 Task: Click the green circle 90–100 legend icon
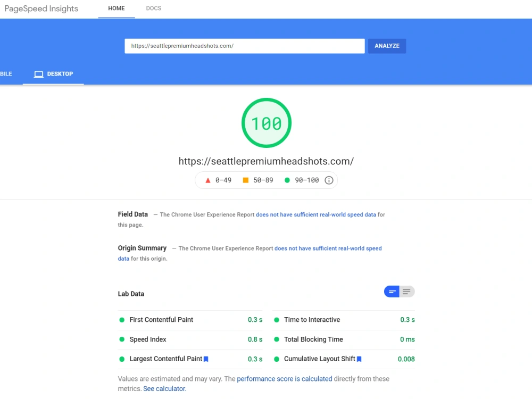tap(287, 180)
